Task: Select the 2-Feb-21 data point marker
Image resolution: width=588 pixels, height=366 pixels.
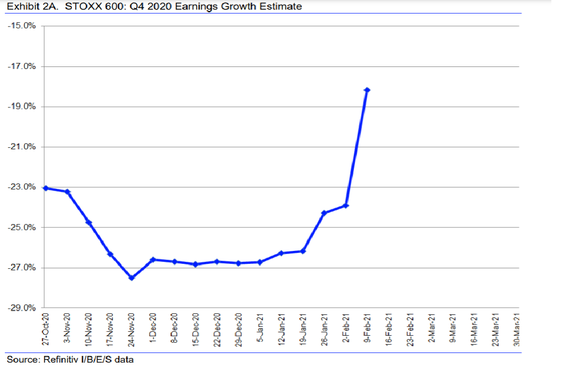Action: (x=346, y=206)
